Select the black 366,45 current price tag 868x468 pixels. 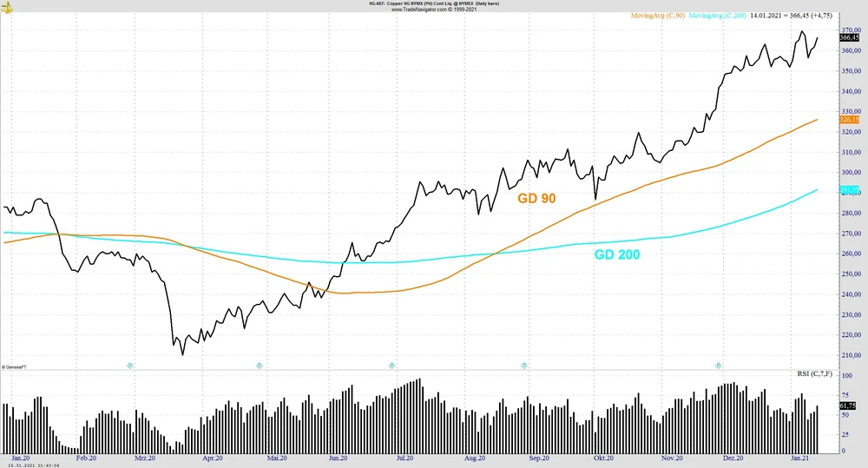849,37
